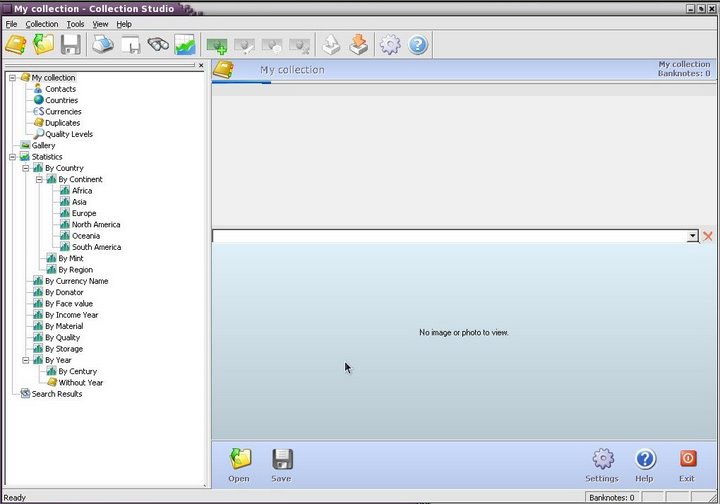This screenshot has width=720, height=504.
Task: Select Countries in the tree
Action: coord(61,100)
